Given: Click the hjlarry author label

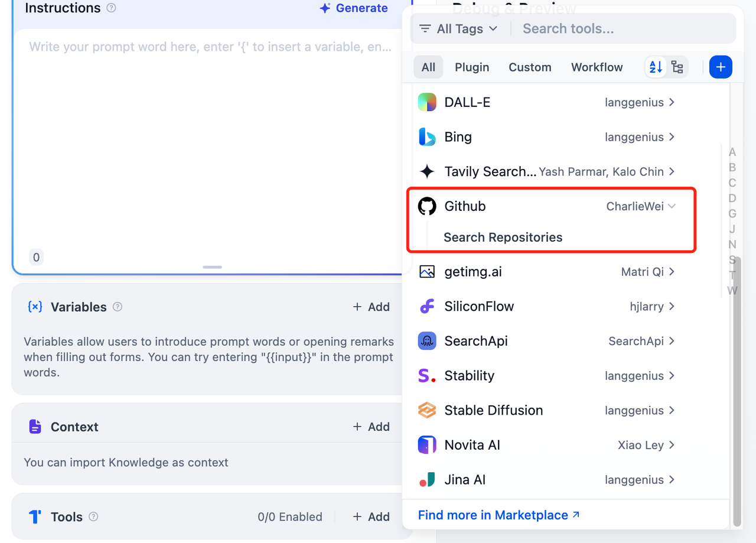Looking at the screenshot, I should (x=647, y=307).
